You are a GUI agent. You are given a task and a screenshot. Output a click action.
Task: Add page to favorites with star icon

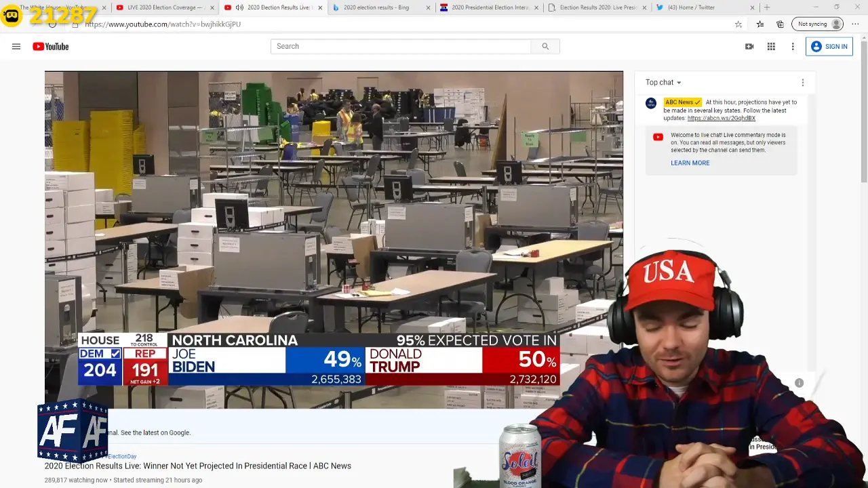click(738, 24)
